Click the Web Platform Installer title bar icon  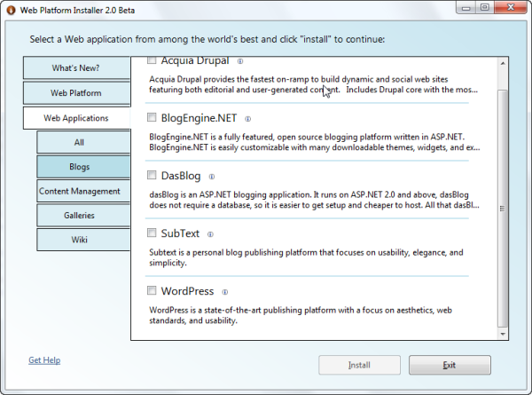(11, 10)
